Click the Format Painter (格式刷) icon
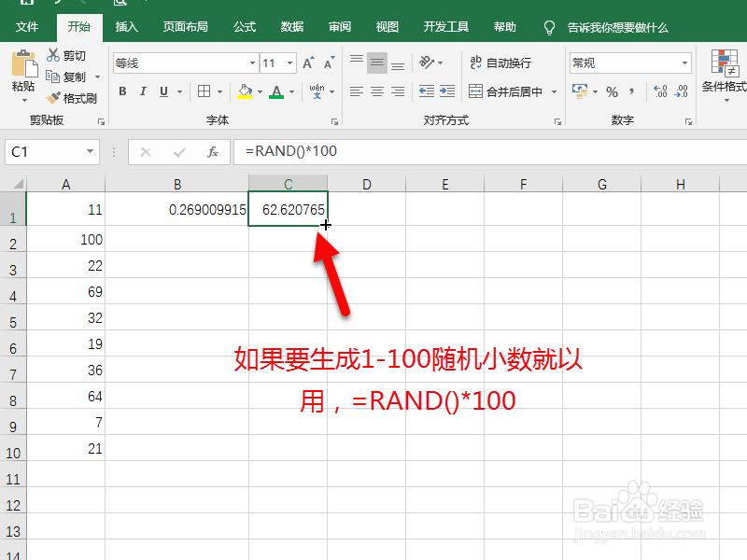This screenshot has width=747, height=560. click(53, 94)
